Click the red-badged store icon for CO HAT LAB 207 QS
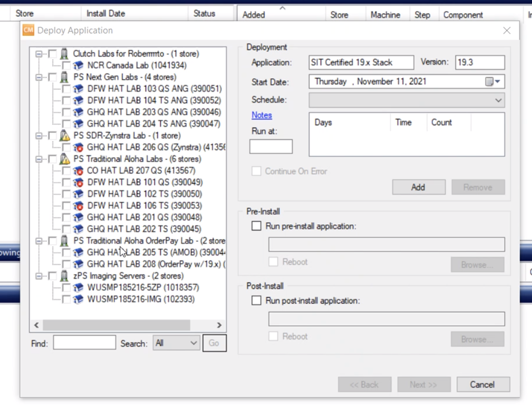The image size is (532, 409). (x=78, y=171)
